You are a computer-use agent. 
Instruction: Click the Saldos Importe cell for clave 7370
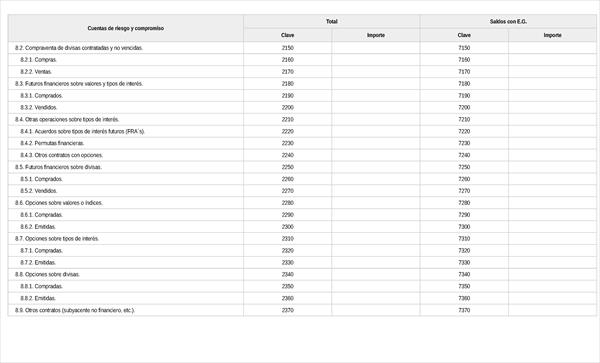click(552, 310)
